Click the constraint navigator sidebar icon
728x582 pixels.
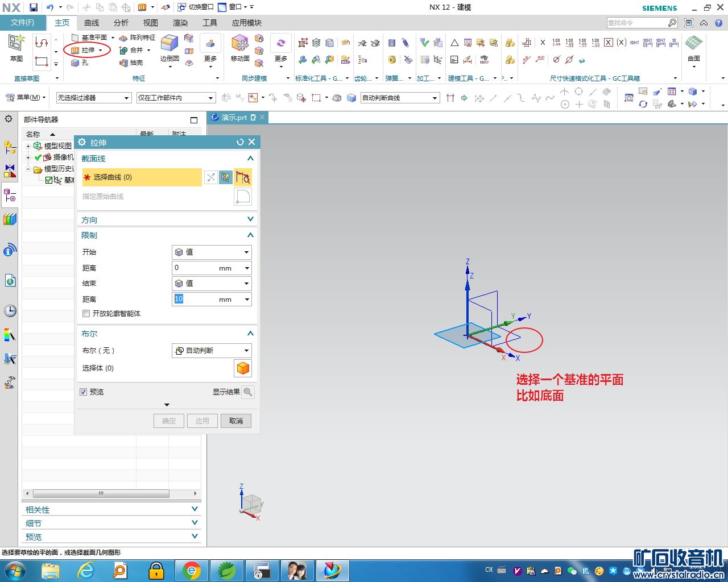[10, 171]
